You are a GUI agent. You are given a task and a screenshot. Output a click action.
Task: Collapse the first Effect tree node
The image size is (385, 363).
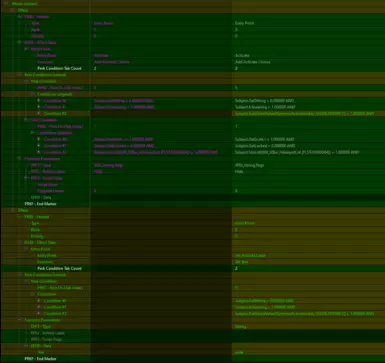[x=13, y=10]
